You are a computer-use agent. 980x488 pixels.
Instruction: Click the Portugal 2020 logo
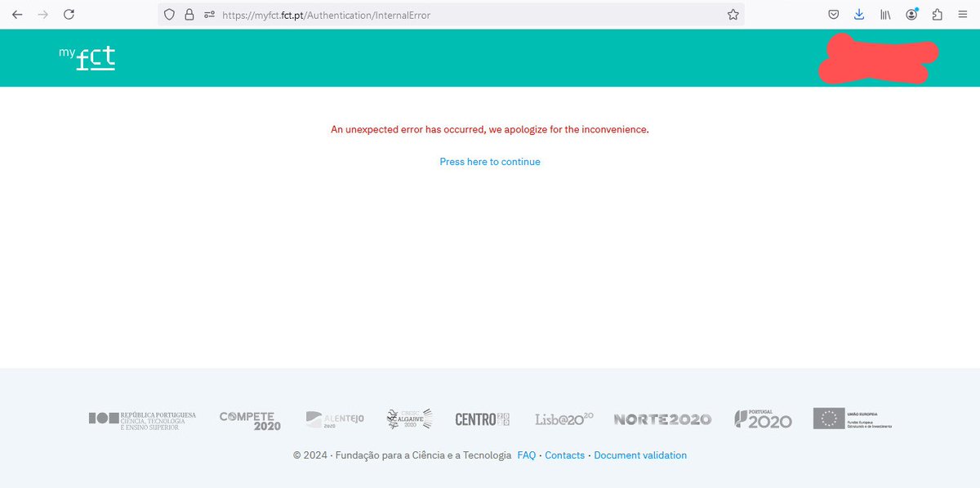pyautogui.click(x=763, y=419)
